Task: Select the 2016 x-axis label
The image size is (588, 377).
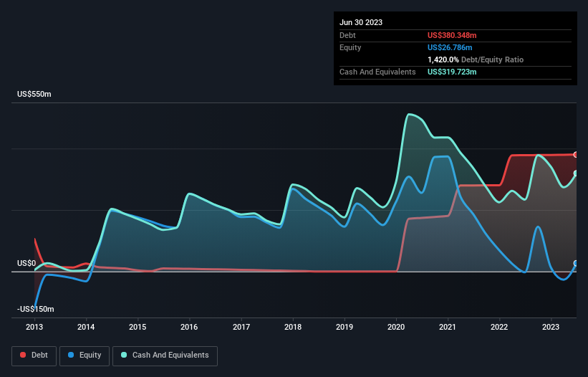Action: pyautogui.click(x=189, y=327)
